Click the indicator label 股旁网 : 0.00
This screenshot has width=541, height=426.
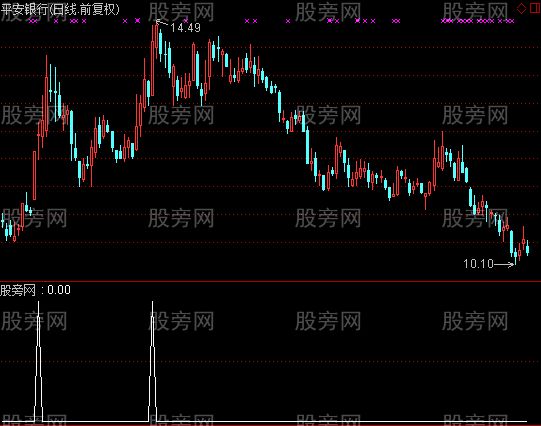click(35, 290)
